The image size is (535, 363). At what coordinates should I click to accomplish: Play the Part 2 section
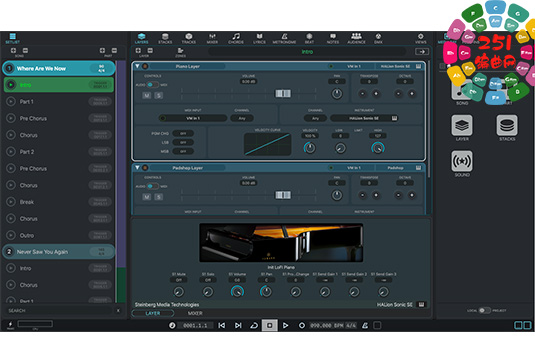pyautogui.click(x=11, y=152)
